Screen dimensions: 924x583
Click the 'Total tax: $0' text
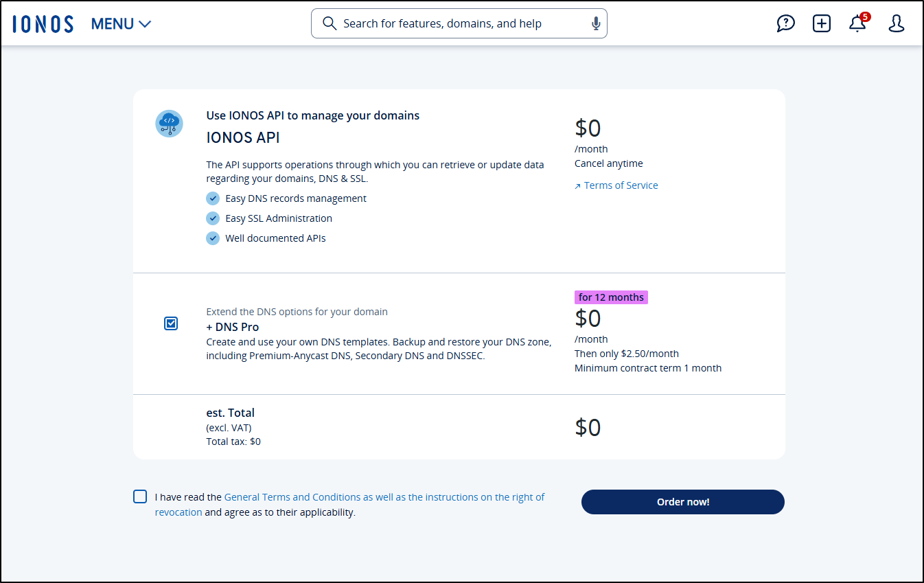pos(233,442)
